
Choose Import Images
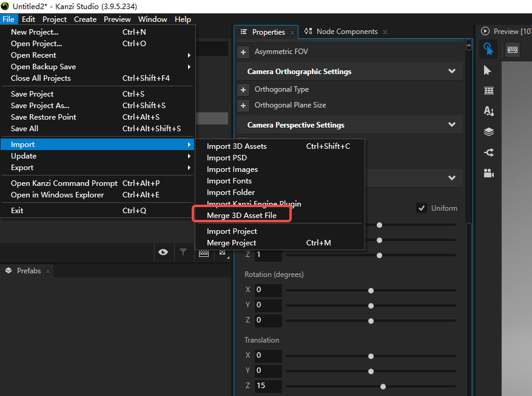point(280,169)
